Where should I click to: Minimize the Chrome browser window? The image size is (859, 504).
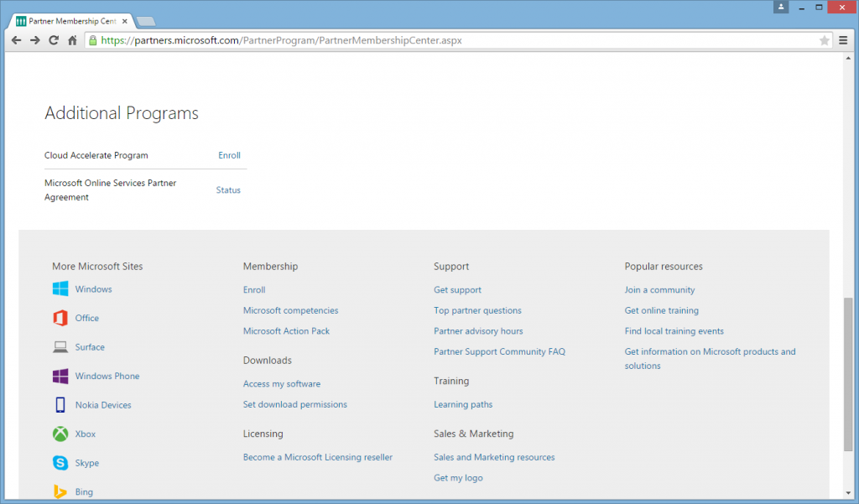pyautogui.click(x=801, y=8)
